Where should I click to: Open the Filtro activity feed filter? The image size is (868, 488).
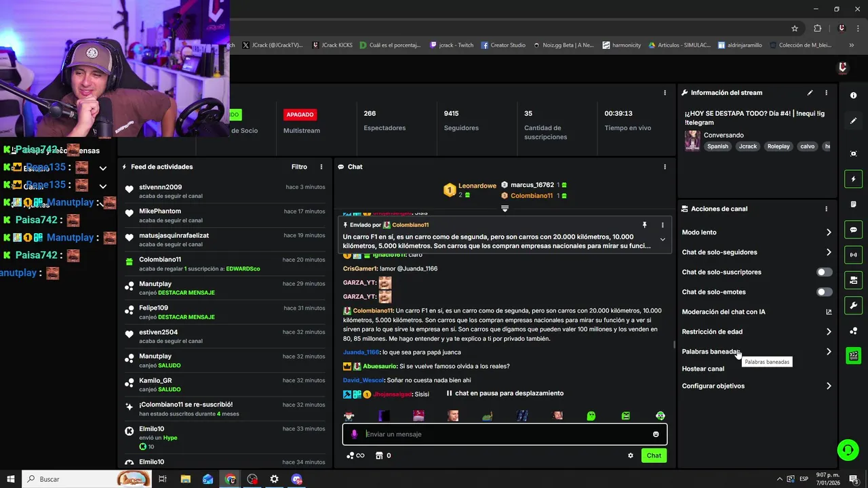(x=299, y=167)
